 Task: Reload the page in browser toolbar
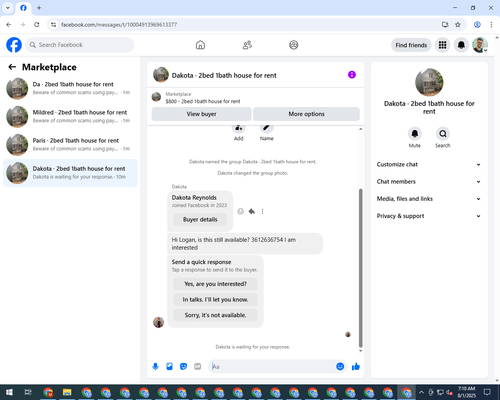coord(37,25)
